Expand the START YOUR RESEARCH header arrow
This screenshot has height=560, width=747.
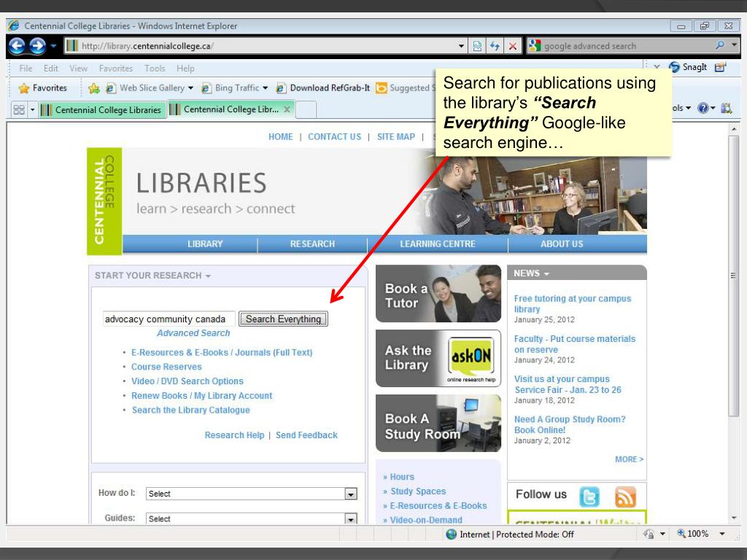[208, 276]
